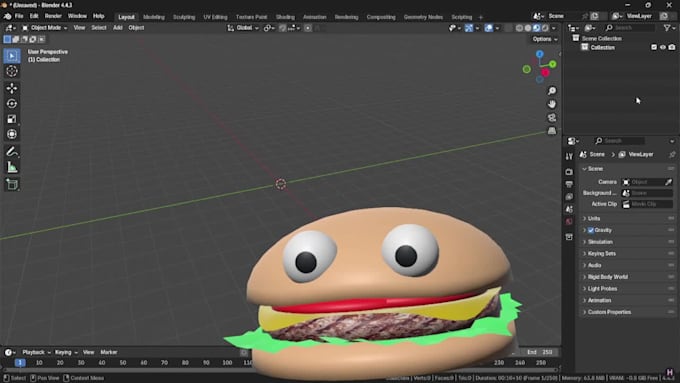Open the World properties tab
Screen dimensions: 680x383
click(x=569, y=222)
